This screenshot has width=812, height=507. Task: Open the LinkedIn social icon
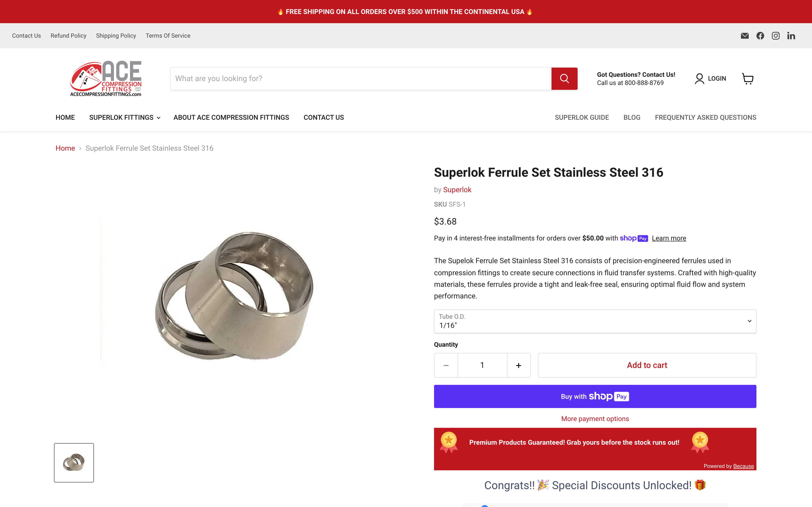pyautogui.click(x=791, y=36)
